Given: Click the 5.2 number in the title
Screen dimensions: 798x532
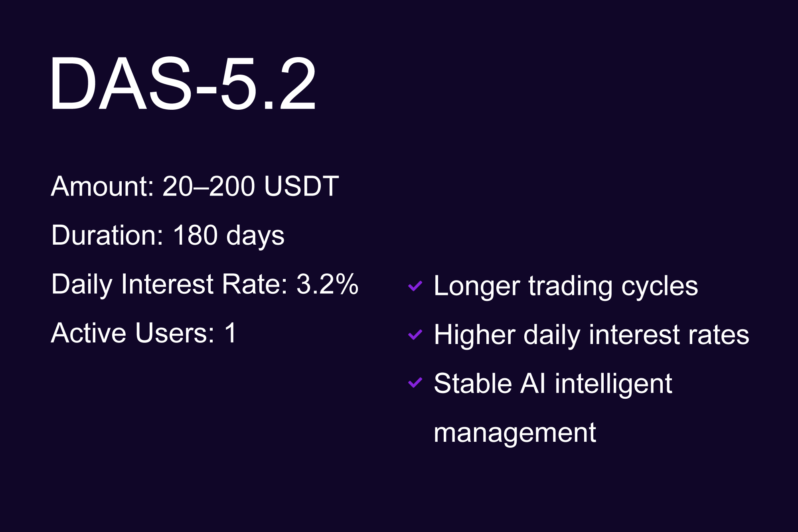Looking at the screenshot, I should coord(268,84).
